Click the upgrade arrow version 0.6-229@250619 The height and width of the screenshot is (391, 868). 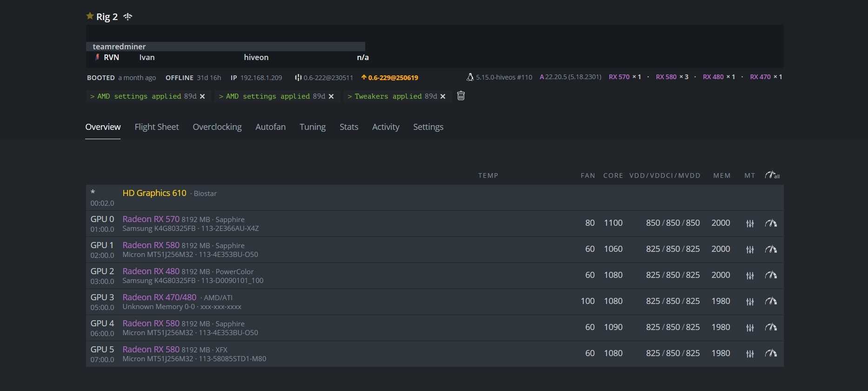tap(389, 78)
